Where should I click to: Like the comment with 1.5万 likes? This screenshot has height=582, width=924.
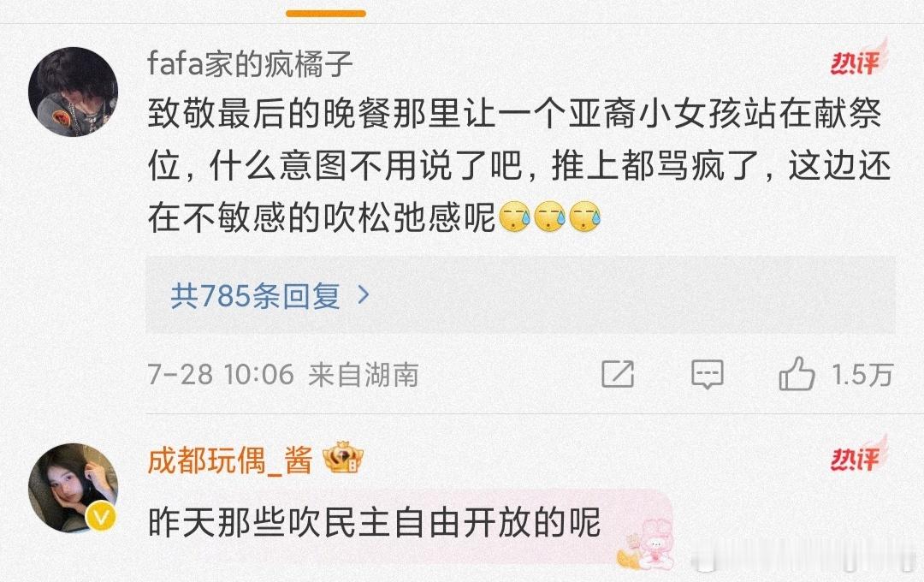click(797, 374)
